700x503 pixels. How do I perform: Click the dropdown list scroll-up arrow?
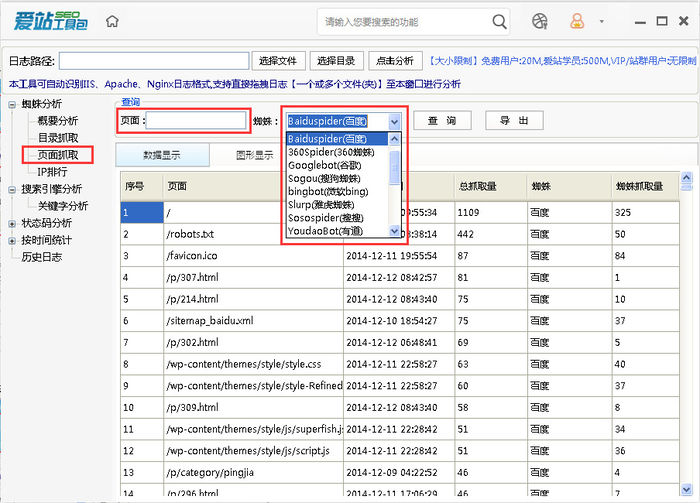tap(394, 139)
